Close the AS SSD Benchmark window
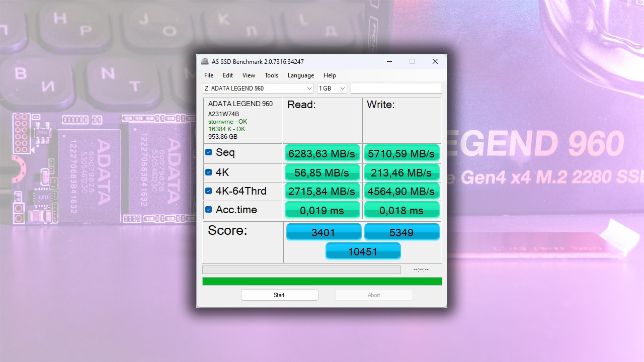This screenshot has width=644, height=362. pos(435,61)
